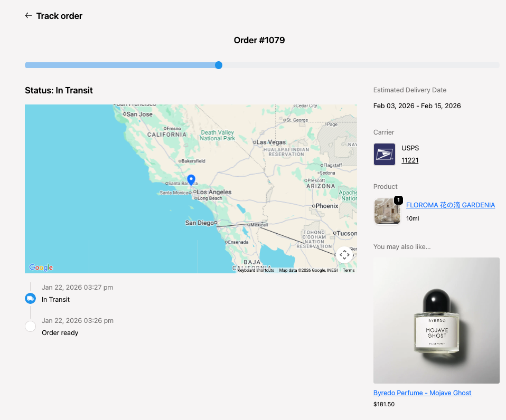
Task: Click the numbered badge on the product image
Action: 398,200
